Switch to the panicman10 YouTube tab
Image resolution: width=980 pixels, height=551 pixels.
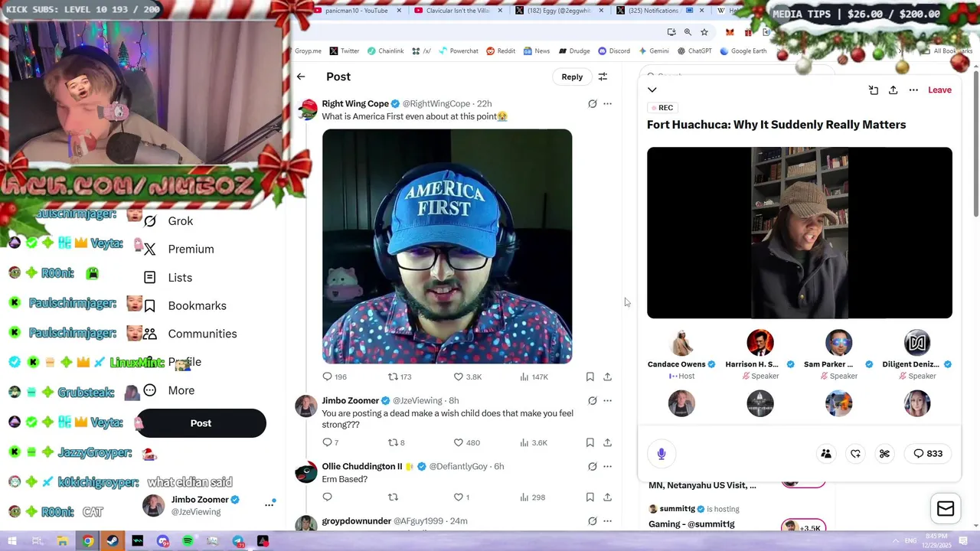click(x=356, y=11)
